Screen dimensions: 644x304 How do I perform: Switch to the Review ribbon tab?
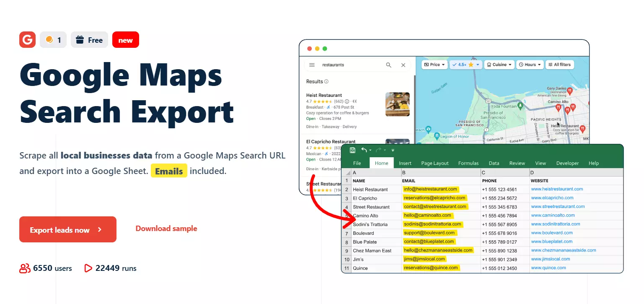[517, 163]
